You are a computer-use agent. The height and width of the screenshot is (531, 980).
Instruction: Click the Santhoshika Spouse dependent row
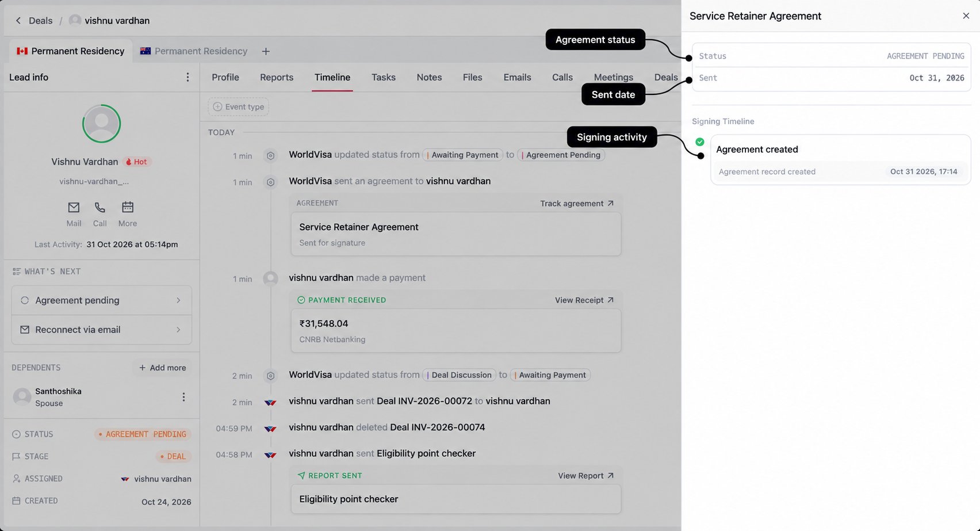point(101,397)
